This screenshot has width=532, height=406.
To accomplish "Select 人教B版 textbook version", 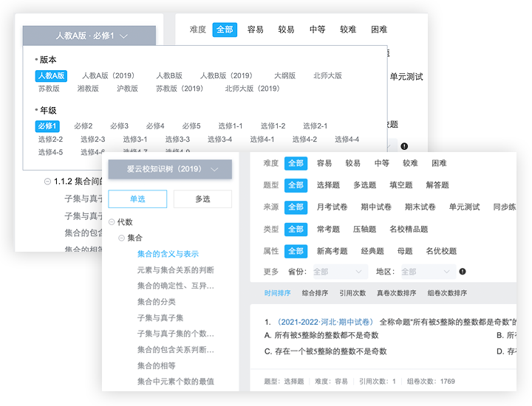I will [x=168, y=75].
